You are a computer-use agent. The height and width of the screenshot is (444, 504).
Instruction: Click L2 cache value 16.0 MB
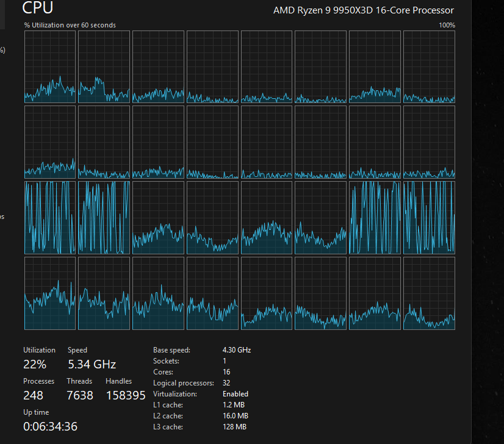pos(236,416)
